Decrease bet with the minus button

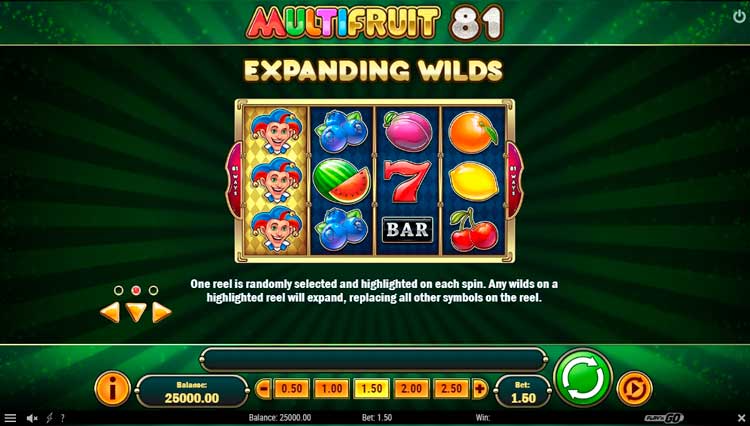(263, 389)
